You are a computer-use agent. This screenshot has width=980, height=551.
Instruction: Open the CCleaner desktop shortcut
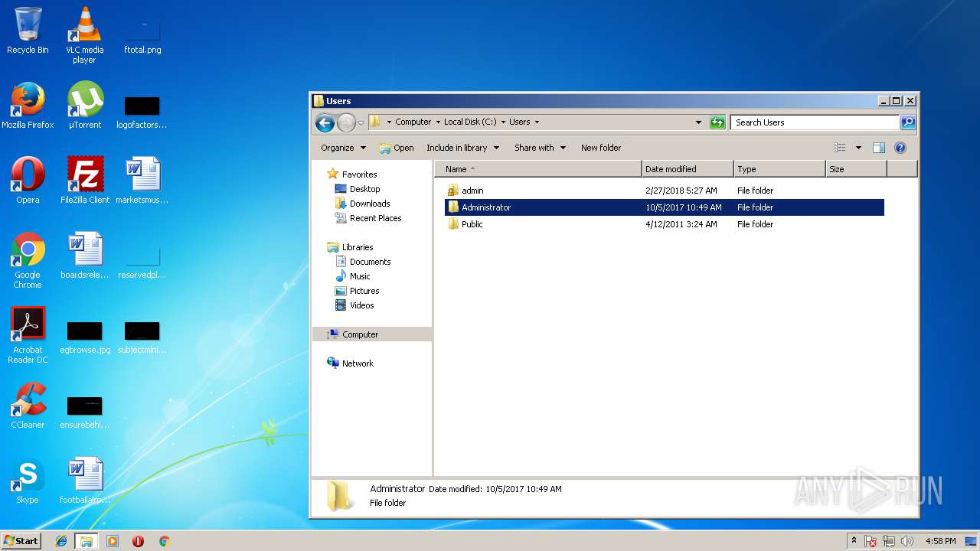[28, 406]
